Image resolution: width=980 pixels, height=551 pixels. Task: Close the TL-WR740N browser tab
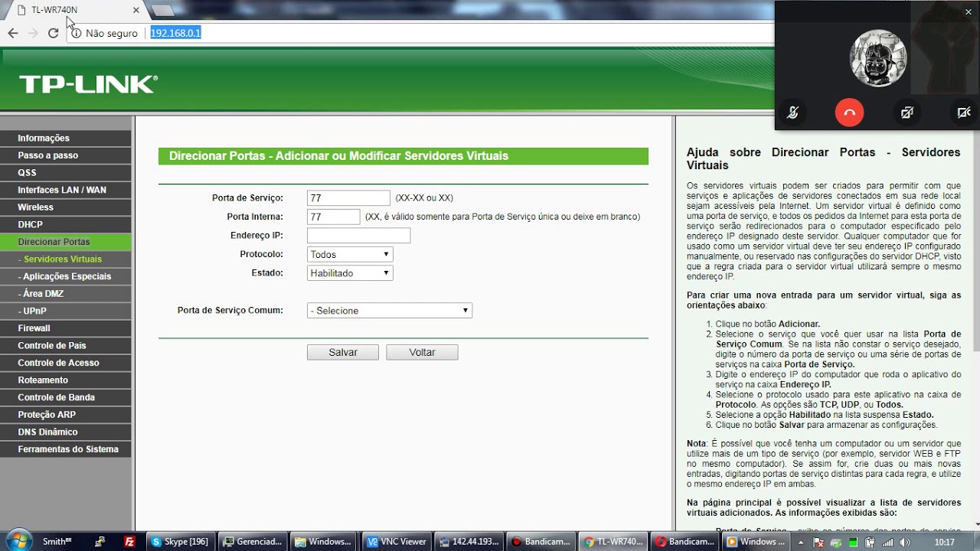click(x=136, y=10)
